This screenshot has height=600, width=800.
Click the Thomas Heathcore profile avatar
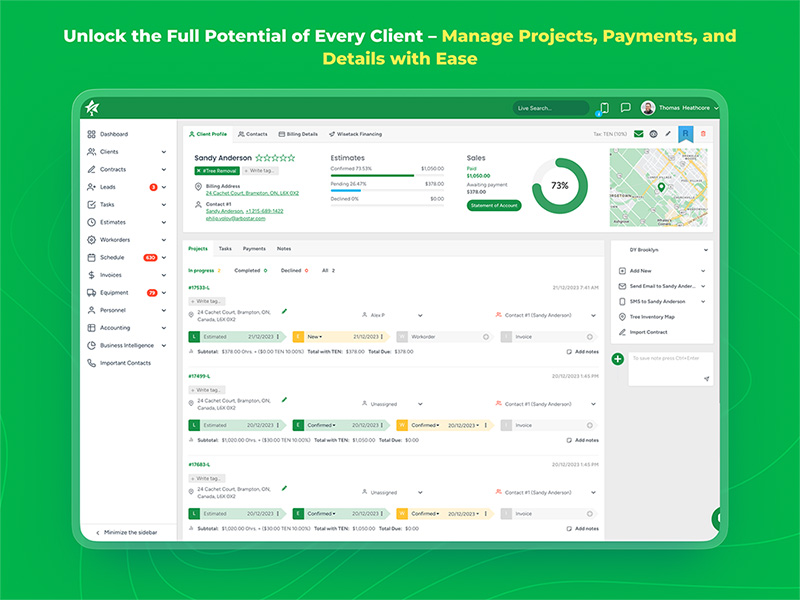[648, 108]
